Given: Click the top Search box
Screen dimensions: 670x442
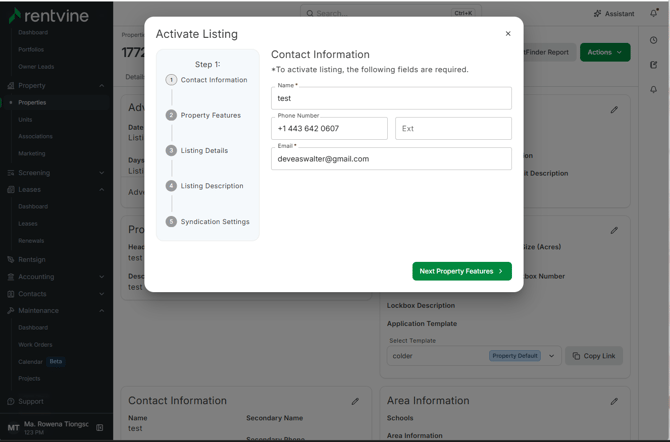Looking at the screenshot, I should click(391, 13).
